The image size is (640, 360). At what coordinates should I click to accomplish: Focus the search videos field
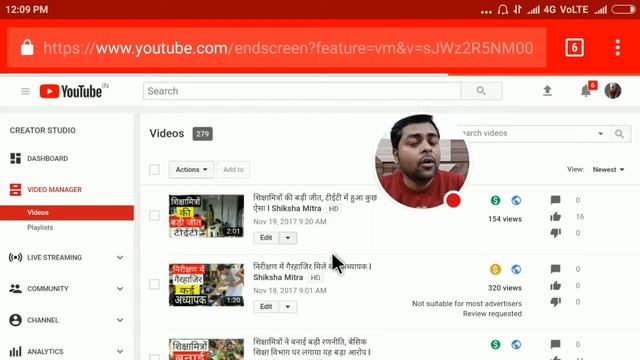point(531,133)
